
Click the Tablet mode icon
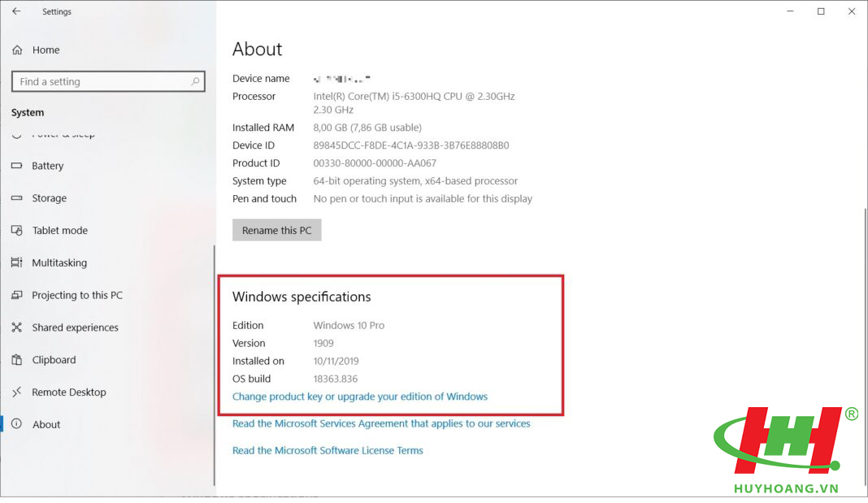[16, 230]
